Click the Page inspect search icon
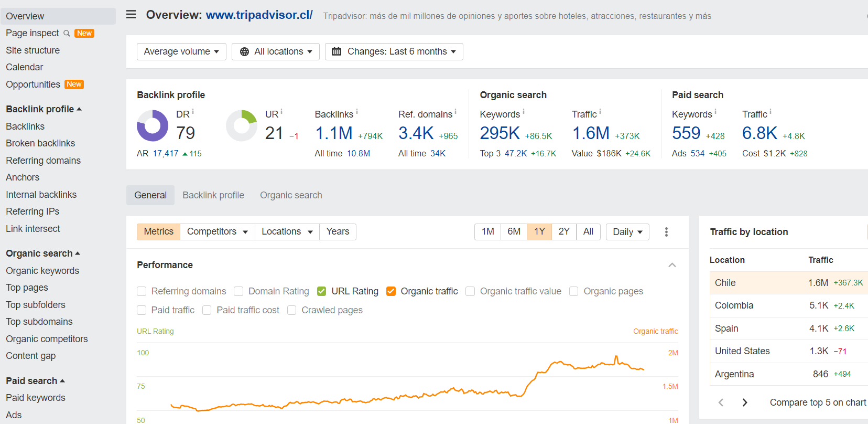The height and width of the screenshot is (424, 868). 67,33
